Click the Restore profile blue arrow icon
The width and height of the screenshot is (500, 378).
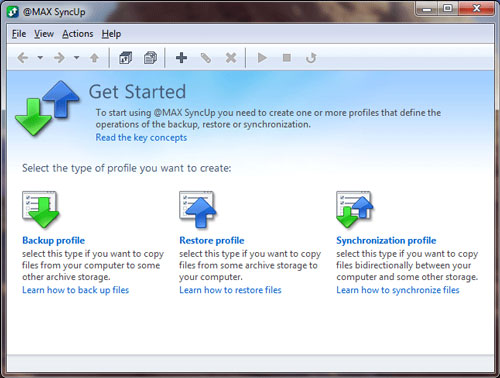(198, 209)
